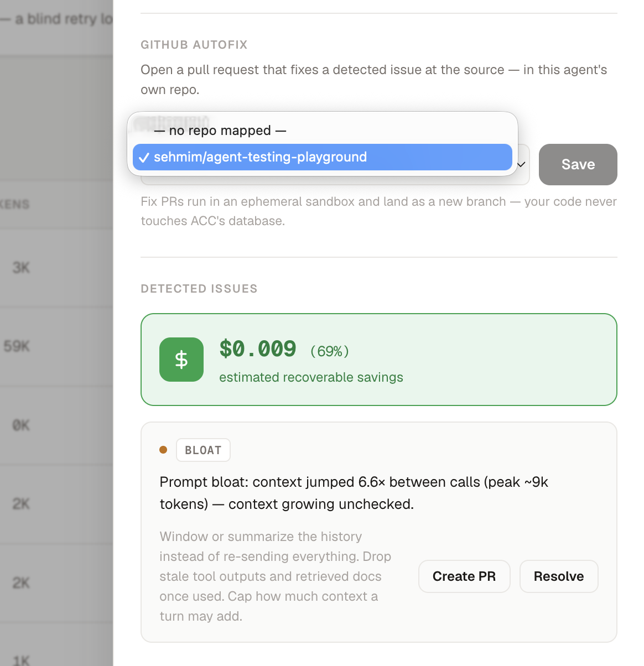This screenshot has width=644, height=666.
Task: Click the green dollar savings icon
Action: [181, 360]
